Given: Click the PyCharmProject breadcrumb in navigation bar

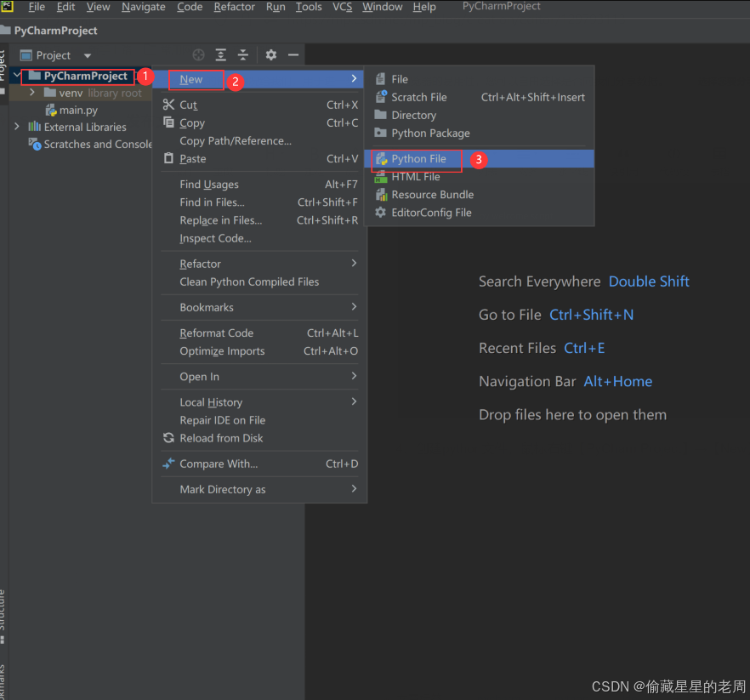Looking at the screenshot, I should click(55, 31).
